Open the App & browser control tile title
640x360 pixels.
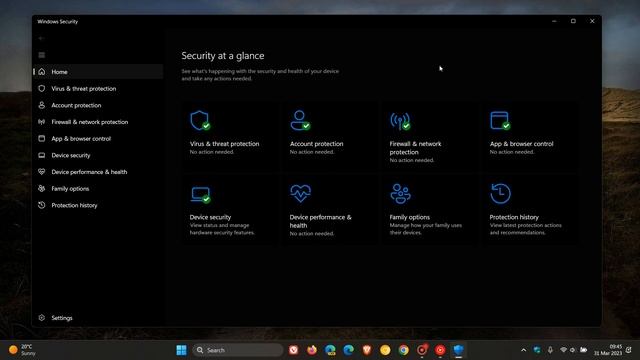coord(521,144)
